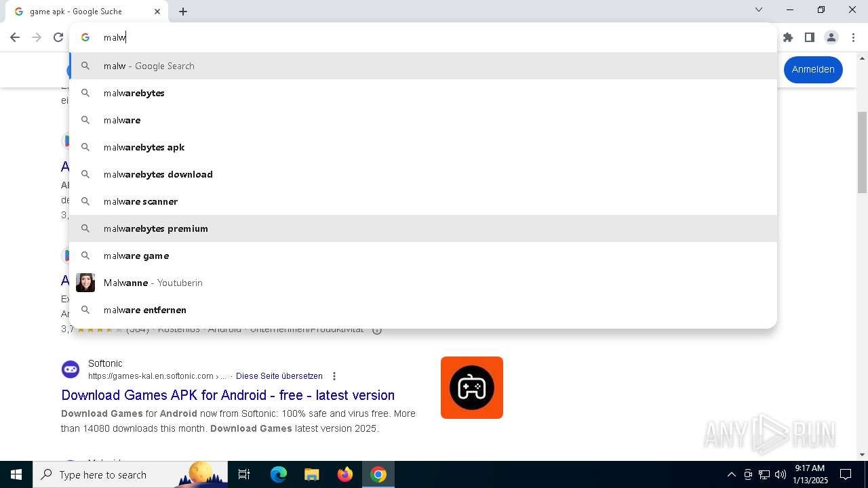Open the notification center icon
This screenshot has height=488, width=868.
pyautogui.click(x=846, y=474)
